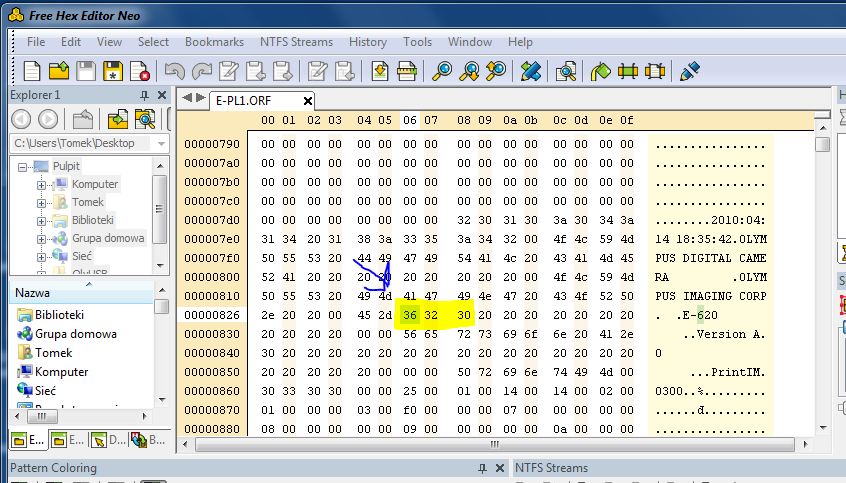This screenshot has width=846, height=483.
Task: Create a new file from the toolbar
Action: point(33,71)
